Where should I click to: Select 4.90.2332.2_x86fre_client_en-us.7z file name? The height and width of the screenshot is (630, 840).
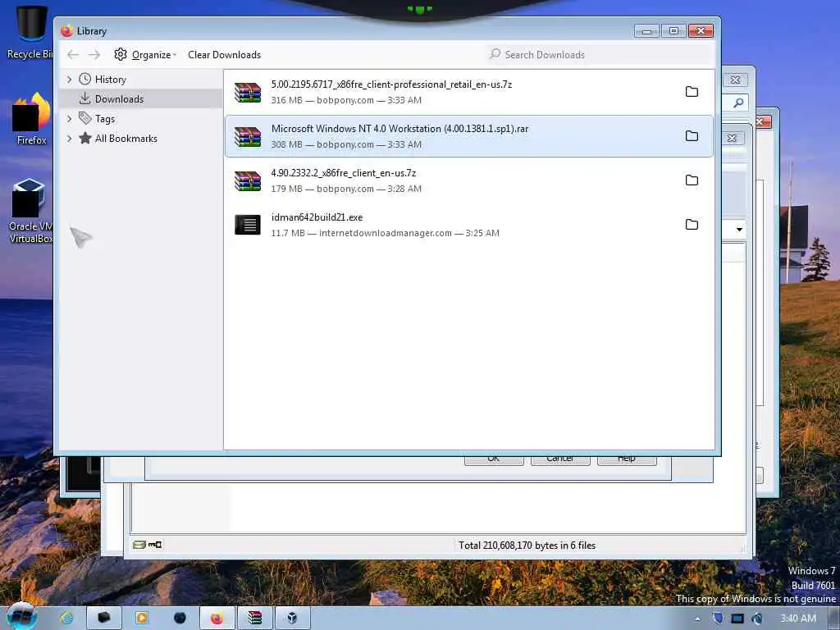(x=344, y=173)
